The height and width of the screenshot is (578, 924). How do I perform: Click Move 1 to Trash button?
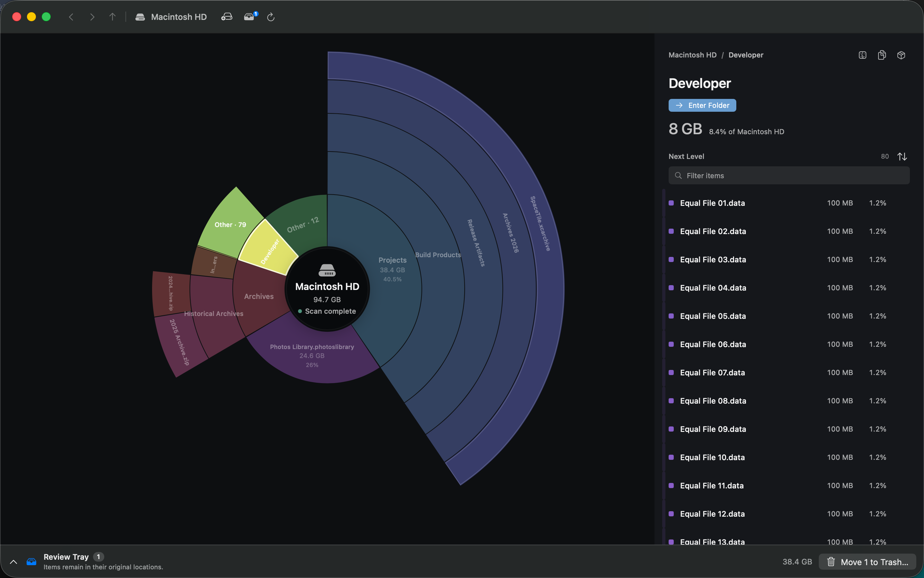(x=868, y=562)
